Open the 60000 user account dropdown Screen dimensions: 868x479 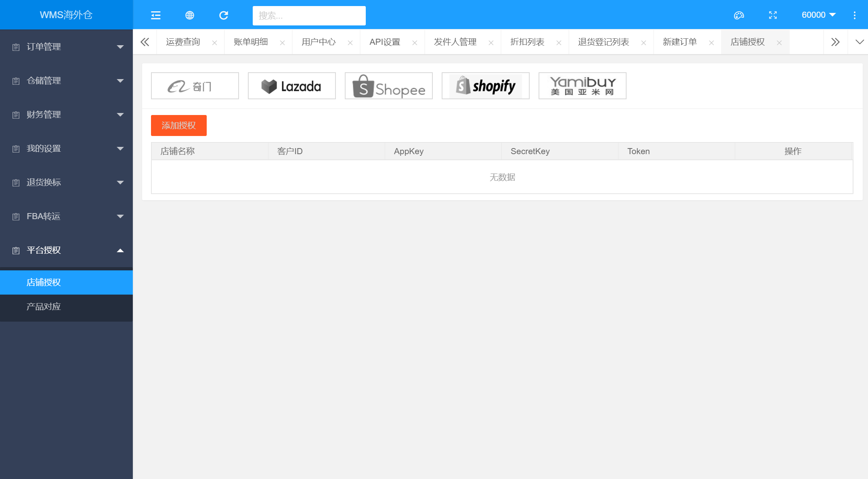tap(818, 15)
